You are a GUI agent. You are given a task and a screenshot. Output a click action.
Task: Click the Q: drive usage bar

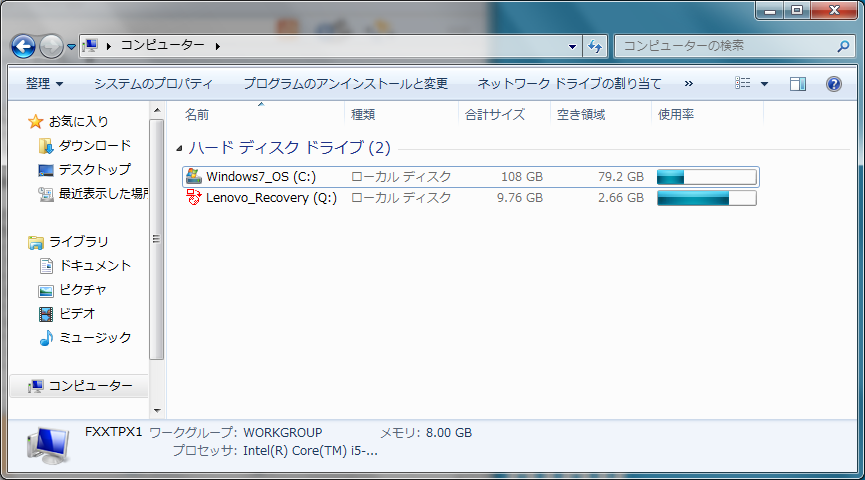pyautogui.click(x=707, y=198)
